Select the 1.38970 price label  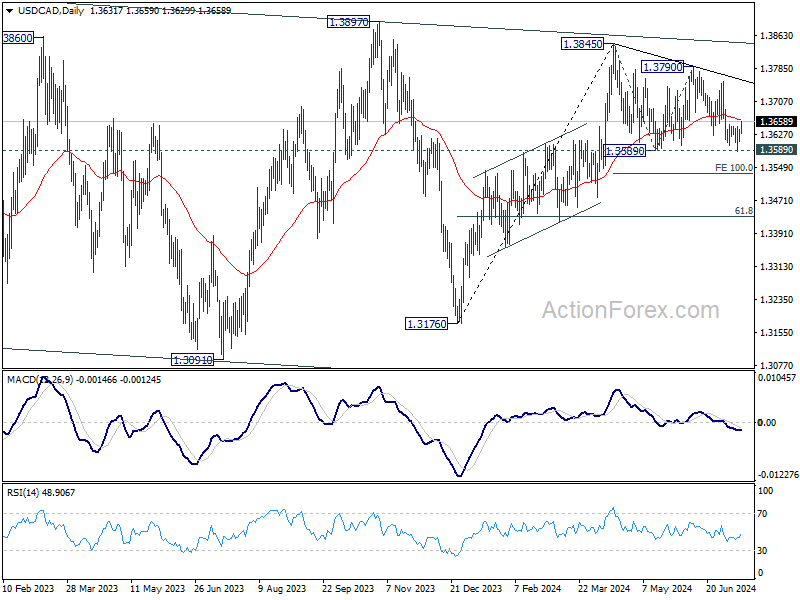pos(348,22)
